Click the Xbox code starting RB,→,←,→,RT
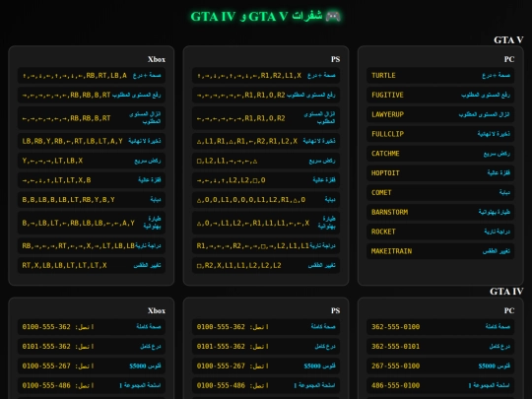 point(79,245)
